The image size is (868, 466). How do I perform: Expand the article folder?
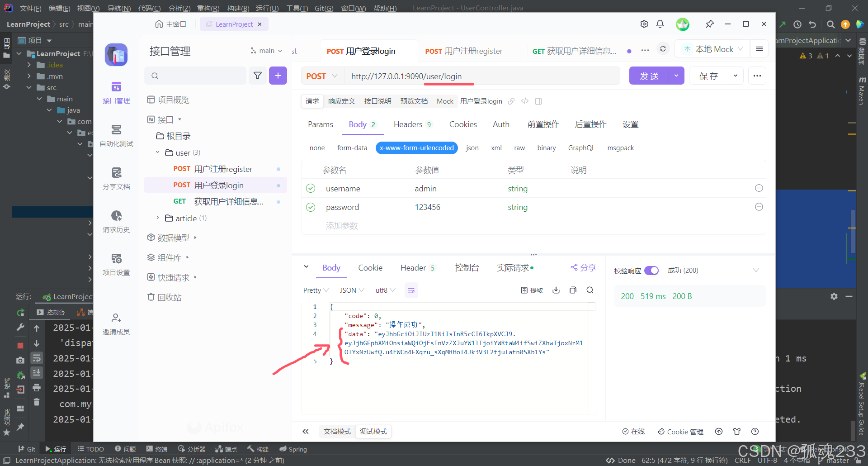coord(157,218)
